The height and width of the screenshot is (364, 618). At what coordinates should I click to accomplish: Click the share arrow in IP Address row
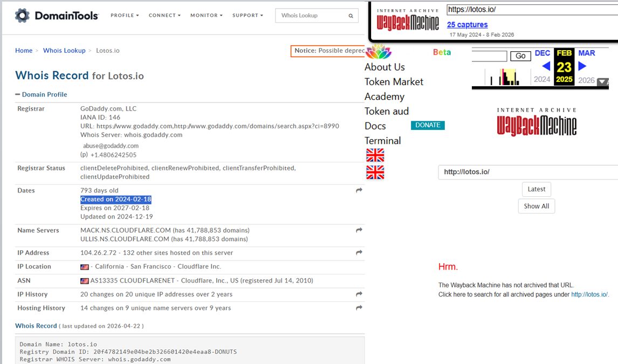[x=359, y=252]
